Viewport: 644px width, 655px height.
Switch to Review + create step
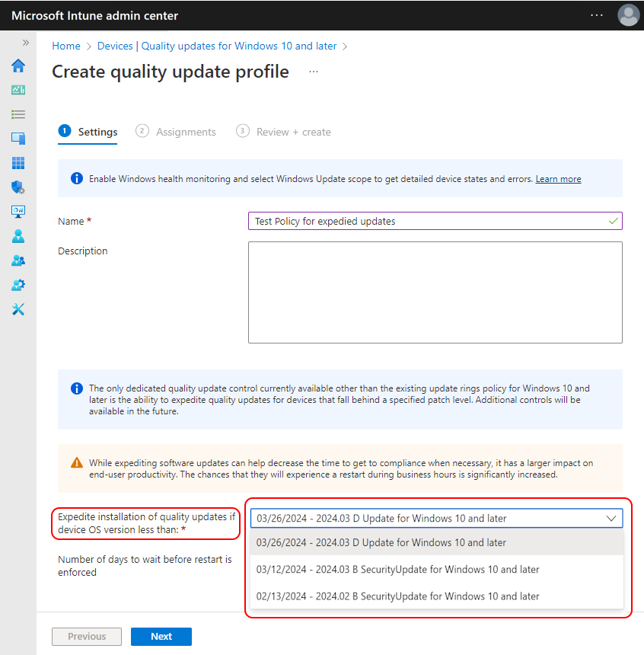[x=283, y=132]
